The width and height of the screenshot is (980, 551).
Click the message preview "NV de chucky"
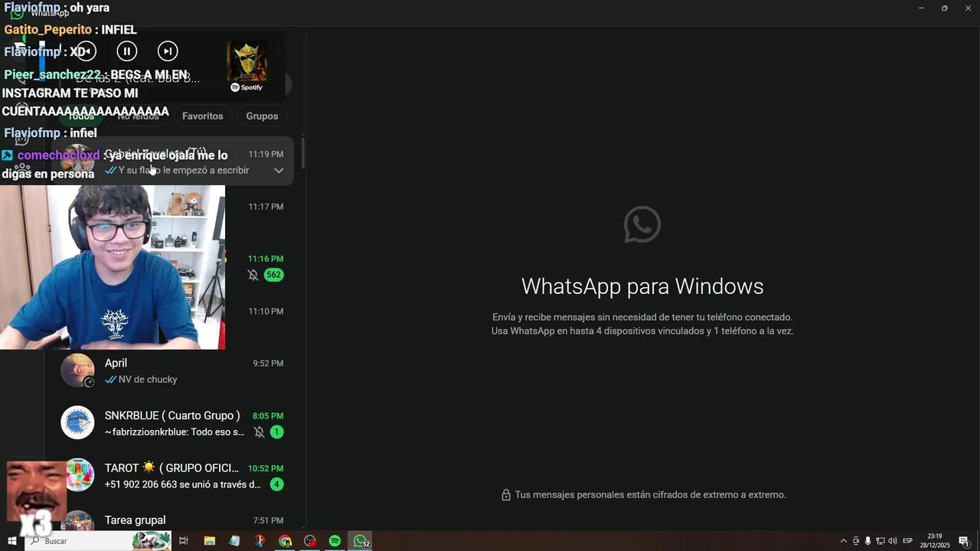148,380
